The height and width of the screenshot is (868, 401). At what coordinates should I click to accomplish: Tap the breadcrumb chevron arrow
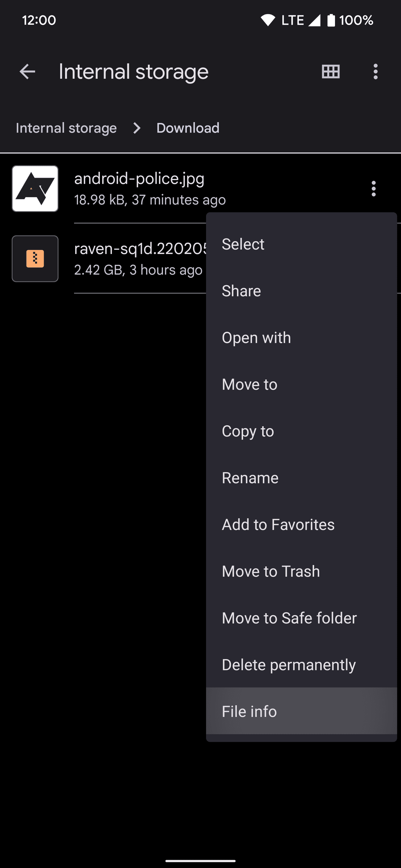[x=137, y=128]
